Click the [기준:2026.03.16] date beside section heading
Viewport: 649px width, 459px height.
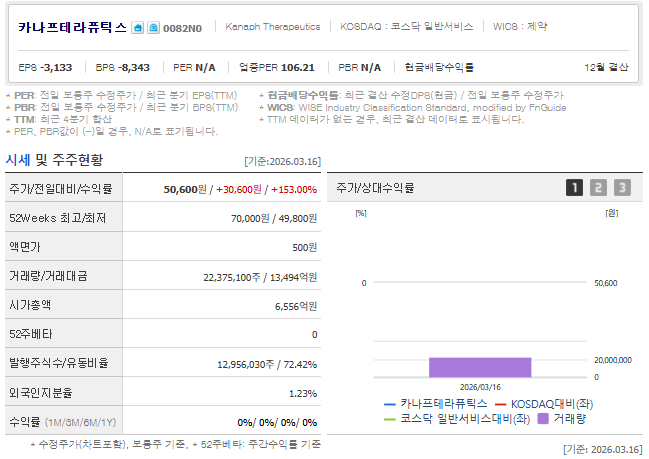283,161
